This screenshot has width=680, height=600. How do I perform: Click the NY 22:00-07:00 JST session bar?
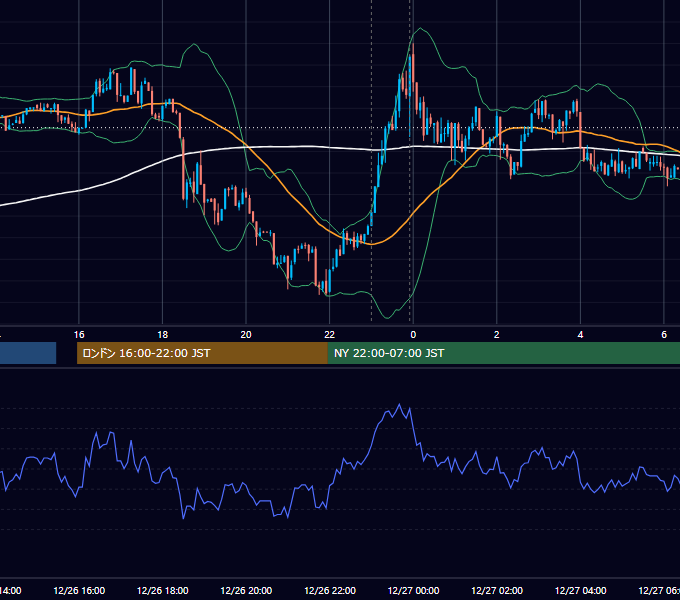(503, 353)
